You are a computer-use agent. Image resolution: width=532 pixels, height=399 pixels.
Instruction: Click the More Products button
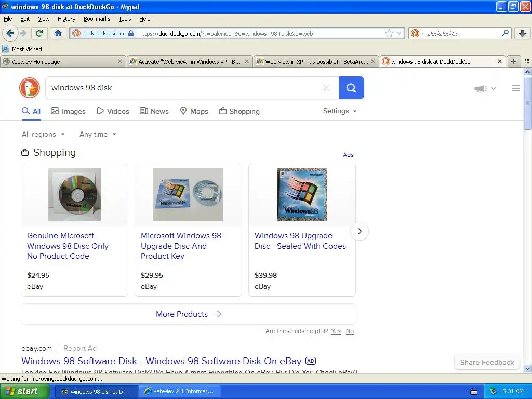189,314
